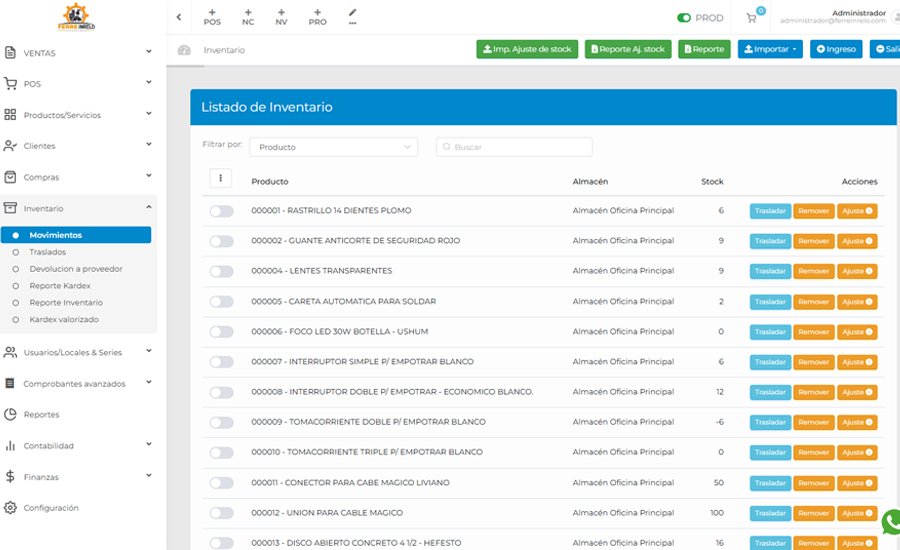Click the Ferreinrelo logo
Screen dimensions: 900x550
[x=76, y=17]
